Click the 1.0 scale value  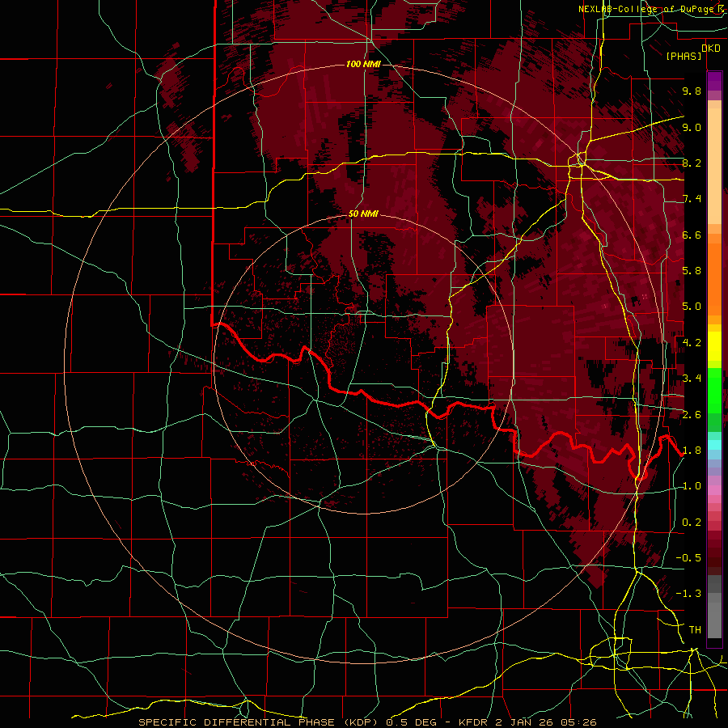click(692, 486)
